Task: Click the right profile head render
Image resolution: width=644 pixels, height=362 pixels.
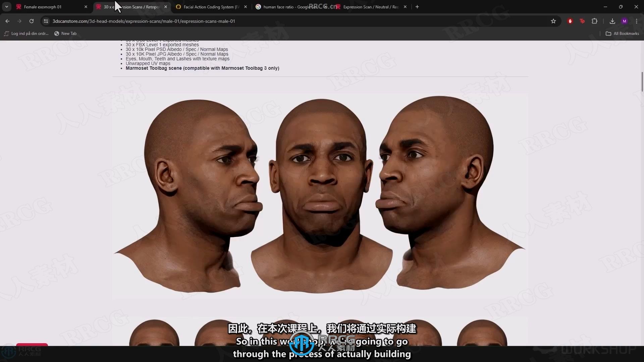Action: 450,193
